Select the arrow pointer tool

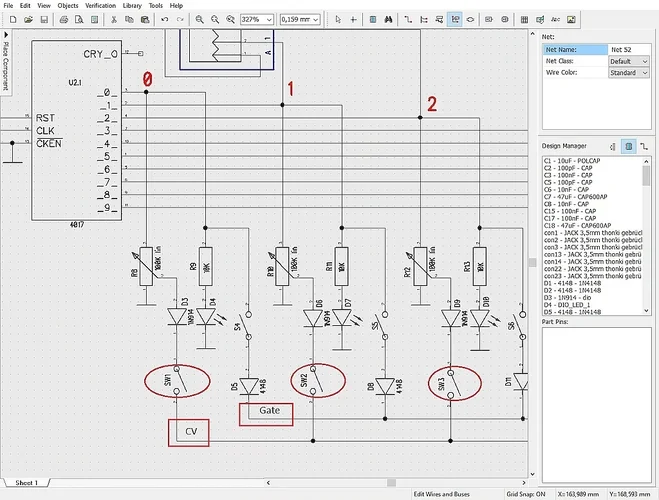(x=338, y=19)
